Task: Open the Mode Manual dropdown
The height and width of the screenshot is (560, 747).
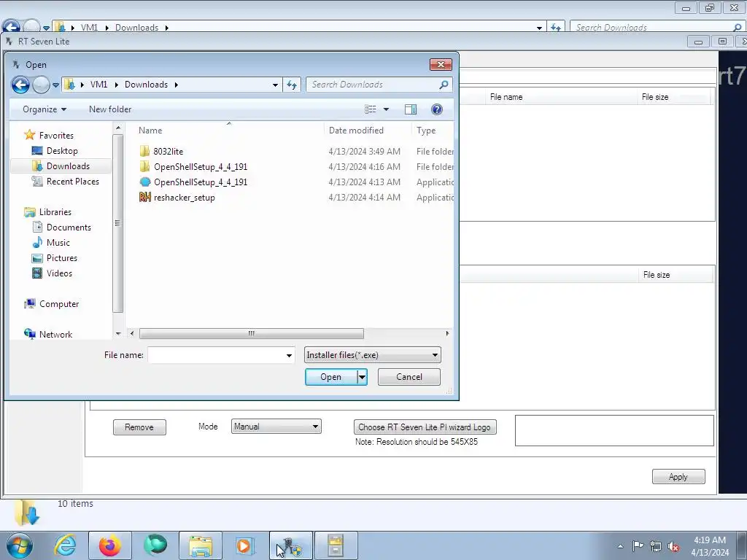Action: point(276,427)
